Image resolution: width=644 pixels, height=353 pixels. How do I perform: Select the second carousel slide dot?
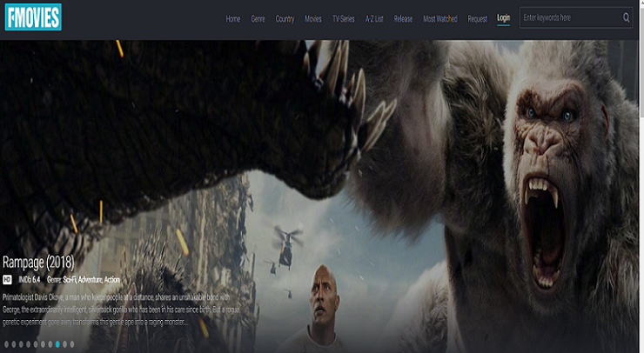pyautogui.click(x=14, y=344)
